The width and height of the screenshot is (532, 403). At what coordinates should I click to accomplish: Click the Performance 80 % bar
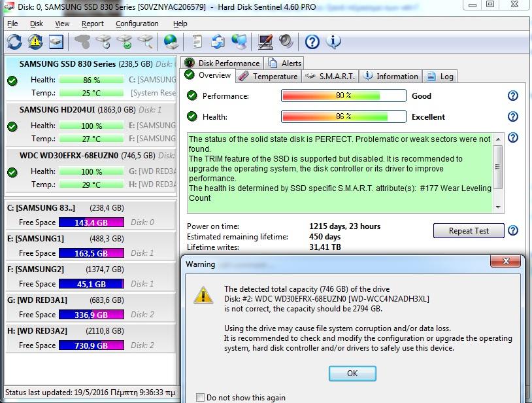click(x=344, y=96)
